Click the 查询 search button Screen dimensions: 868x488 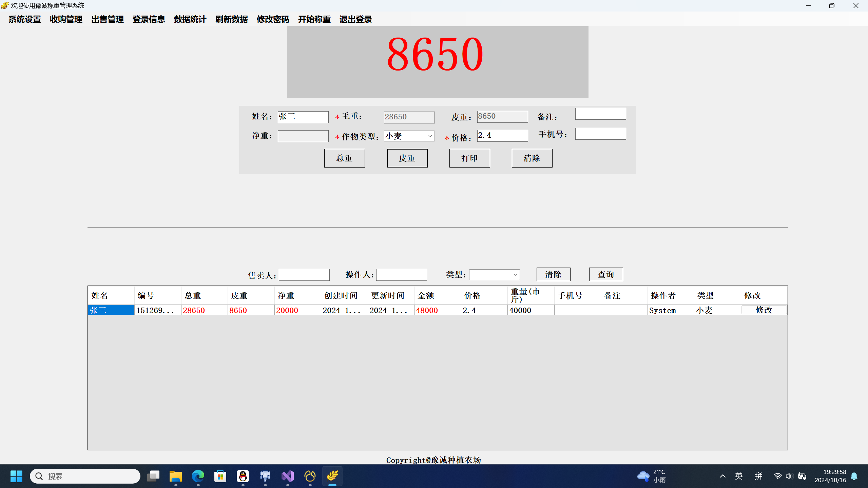[606, 274]
